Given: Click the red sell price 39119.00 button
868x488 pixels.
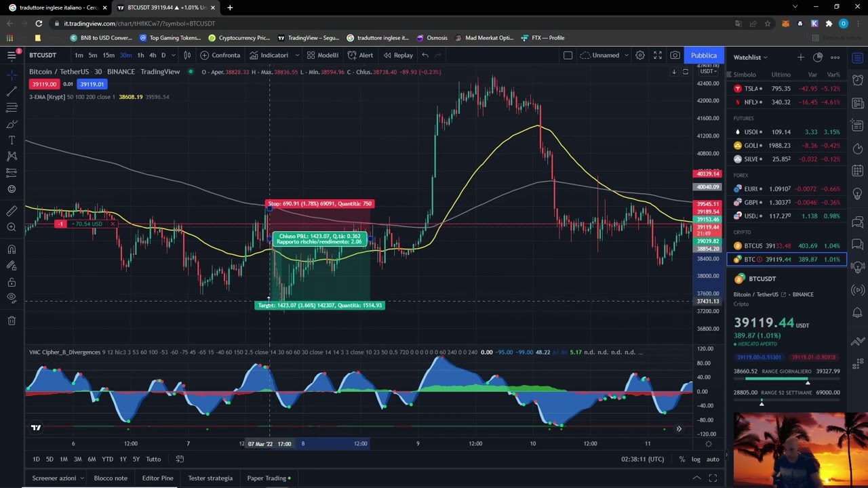Looking at the screenshot, I should [x=43, y=84].
